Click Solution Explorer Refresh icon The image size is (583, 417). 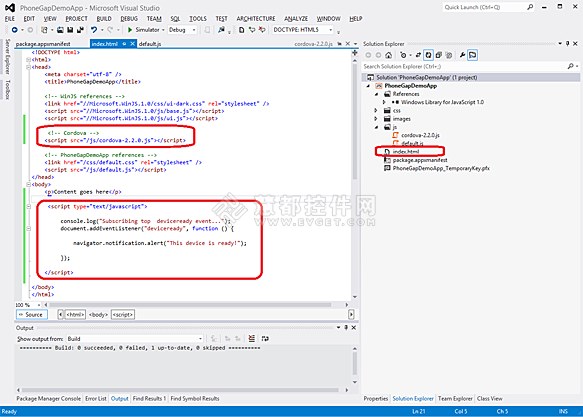tap(428, 55)
